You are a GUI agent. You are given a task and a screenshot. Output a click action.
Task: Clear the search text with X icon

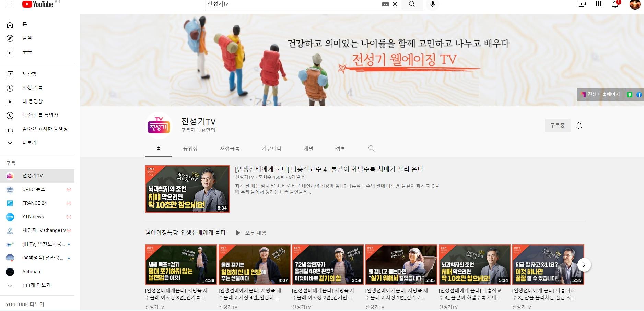pyautogui.click(x=395, y=4)
